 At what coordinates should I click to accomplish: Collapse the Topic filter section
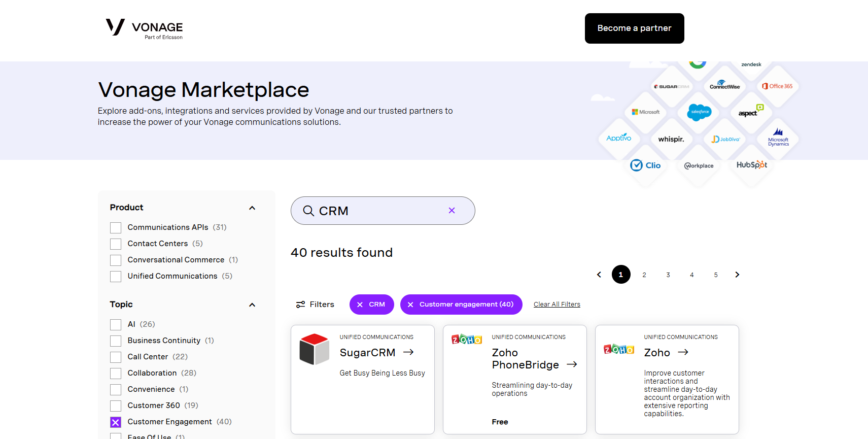coord(252,305)
